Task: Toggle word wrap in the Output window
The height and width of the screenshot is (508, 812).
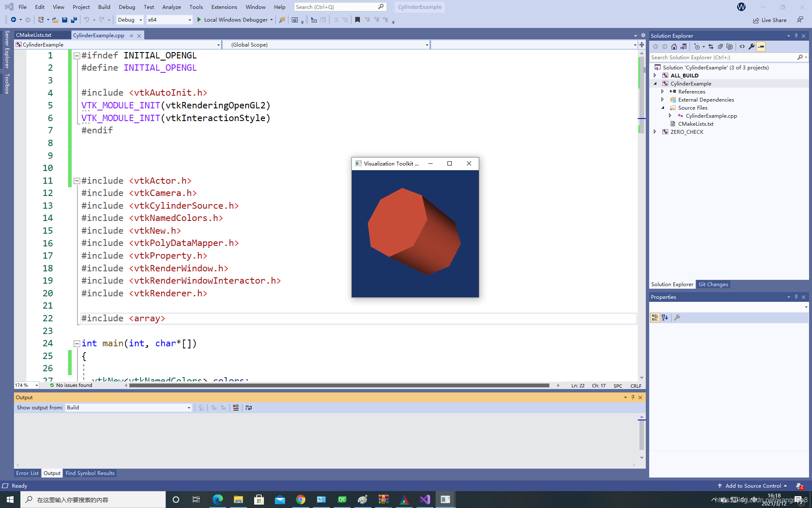Action: 249,408
